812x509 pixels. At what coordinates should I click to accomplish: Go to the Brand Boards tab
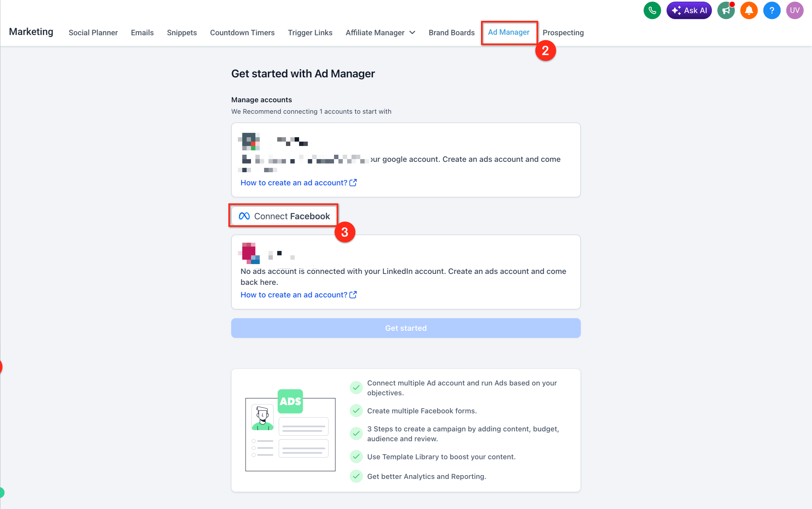[x=451, y=33]
